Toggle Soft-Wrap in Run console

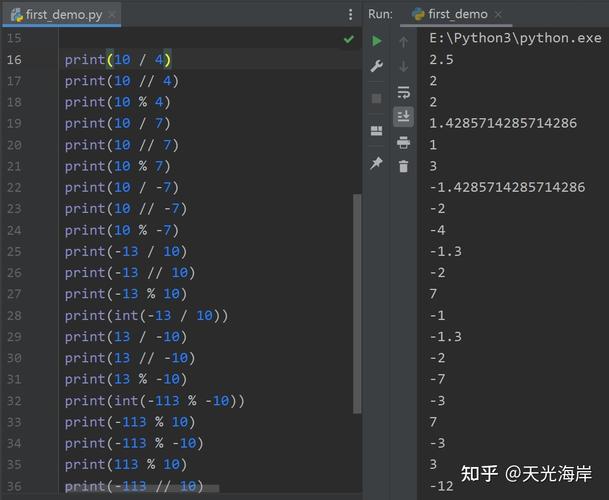404,92
